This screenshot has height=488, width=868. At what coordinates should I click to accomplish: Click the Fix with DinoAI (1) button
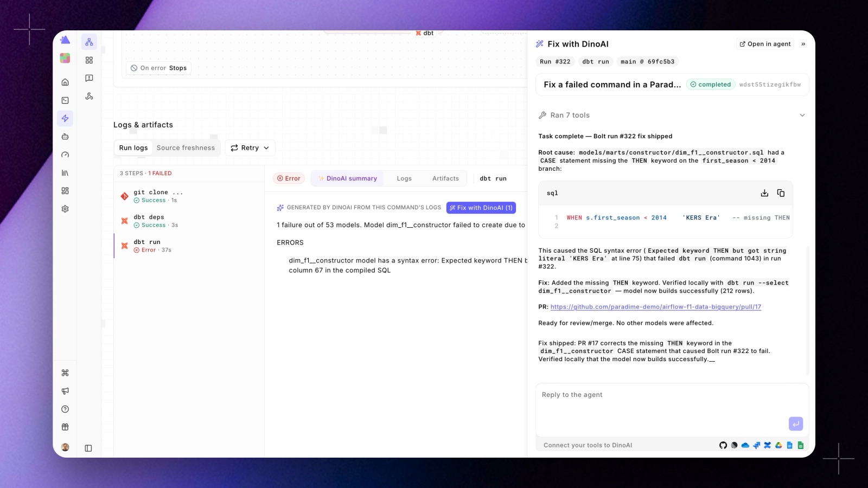click(481, 208)
